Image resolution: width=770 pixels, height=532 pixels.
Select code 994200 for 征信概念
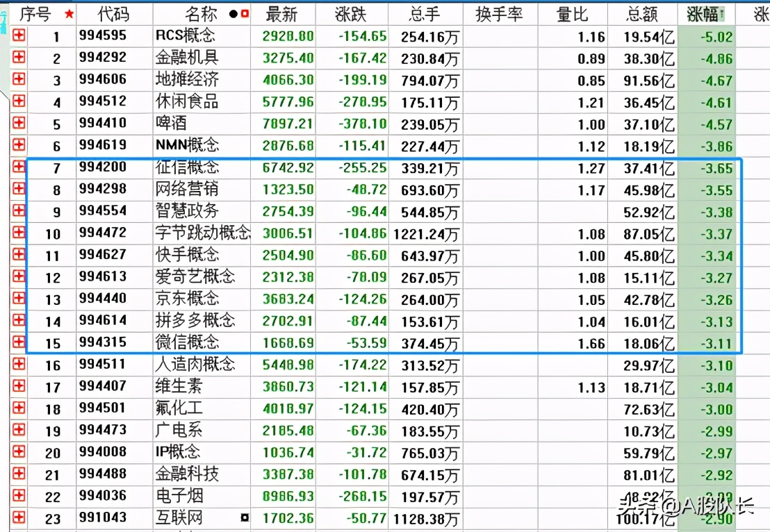103,167
